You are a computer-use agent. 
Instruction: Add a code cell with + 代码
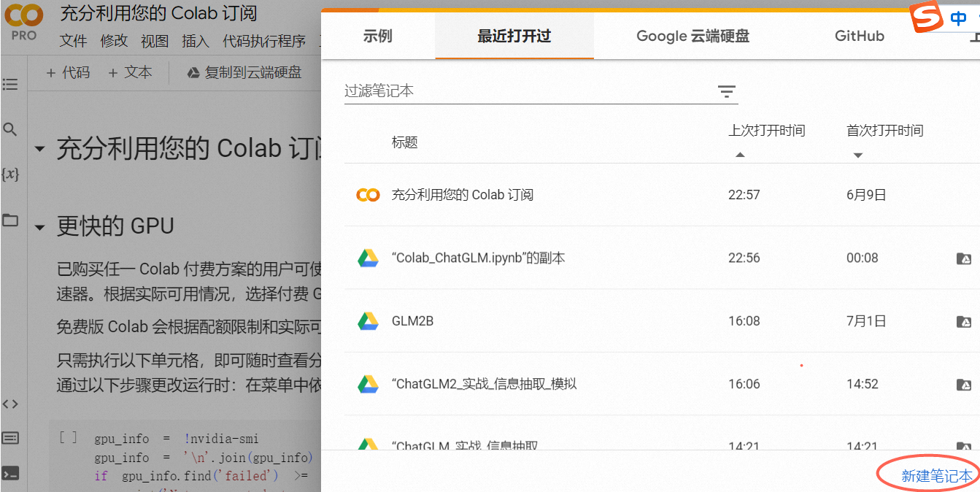pos(68,72)
